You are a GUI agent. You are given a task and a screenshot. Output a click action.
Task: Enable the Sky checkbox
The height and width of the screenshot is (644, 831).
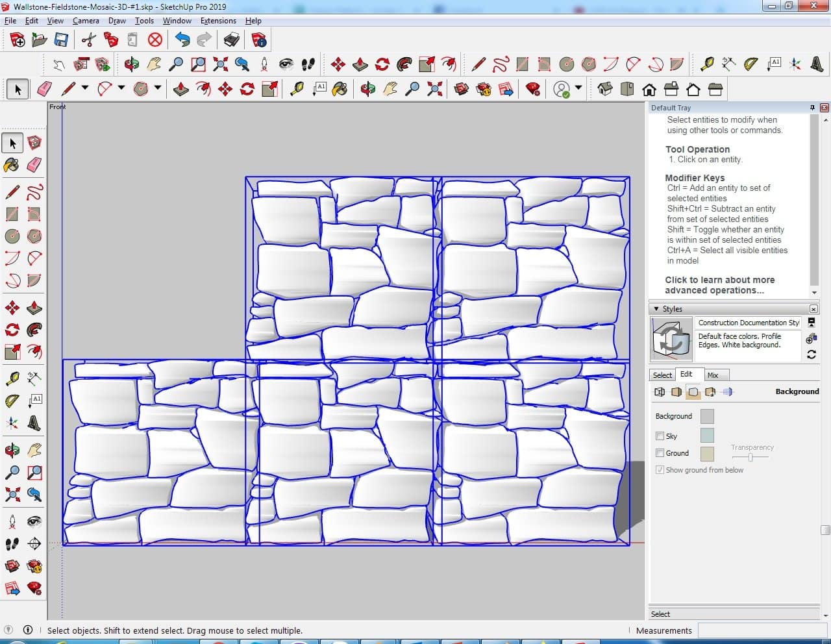pyautogui.click(x=660, y=436)
